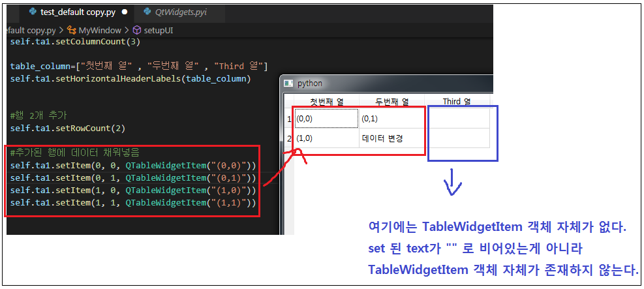This screenshot has width=644, height=289.
Task: Click the python window title bar icon
Action: tap(289, 84)
